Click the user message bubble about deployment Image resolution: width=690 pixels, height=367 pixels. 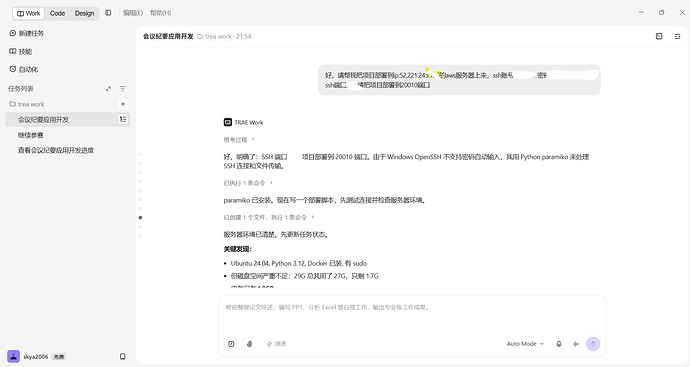[459, 80]
